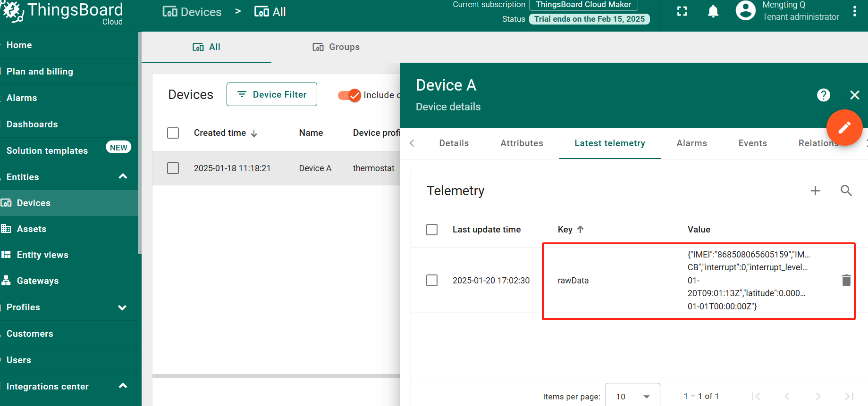Click the Entity views sidebar icon
The height and width of the screenshot is (406, 868).
6,255
